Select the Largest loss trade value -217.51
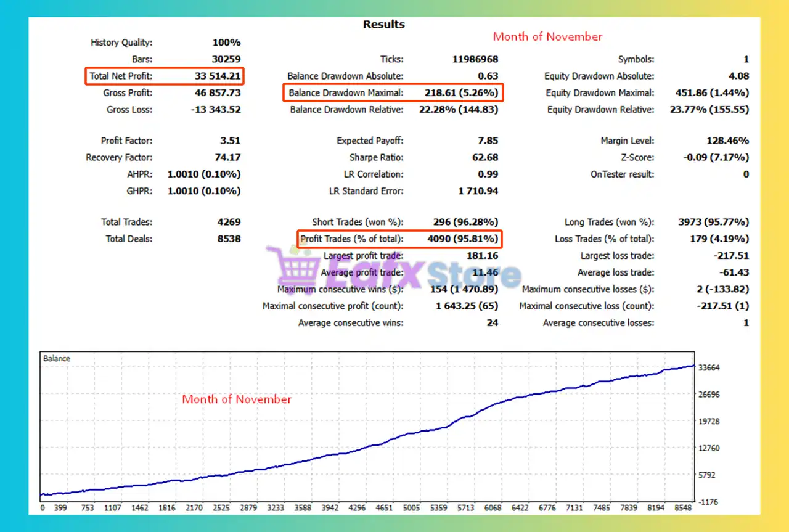Screen dimensions: 789x532 731,255
